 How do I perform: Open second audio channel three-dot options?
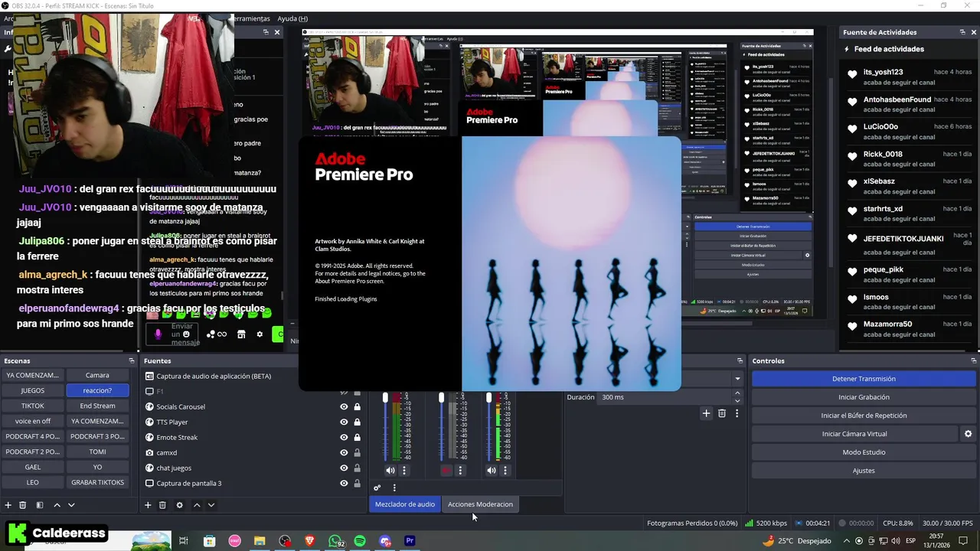(460, 471)
